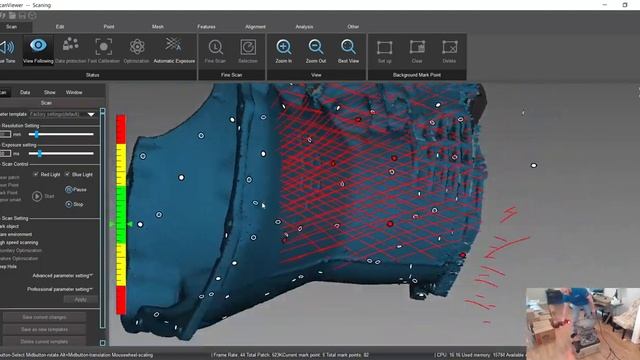Screen dimensions: 640x360
Task: Click the Start scan play button
Action: [37, 196]
